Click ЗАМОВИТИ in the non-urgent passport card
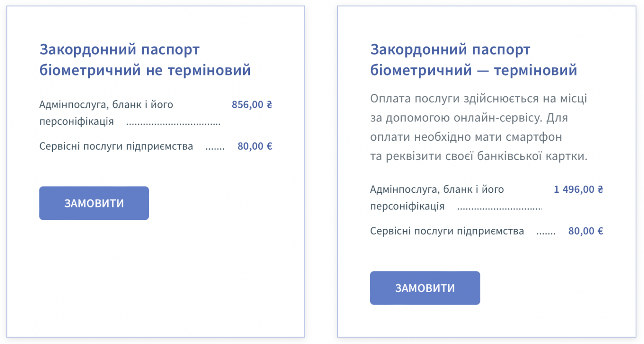The image size is (644, 344). (94, 203)
